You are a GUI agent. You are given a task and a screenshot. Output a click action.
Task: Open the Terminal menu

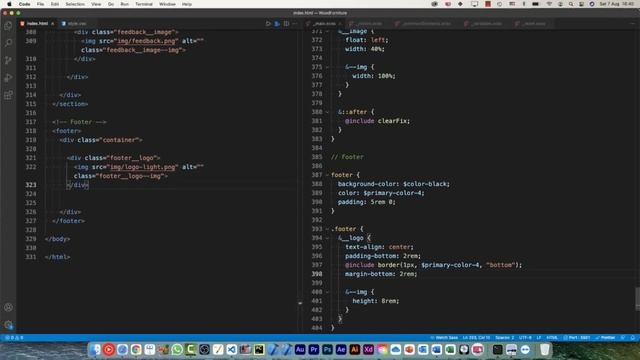[x=144, y=4]
